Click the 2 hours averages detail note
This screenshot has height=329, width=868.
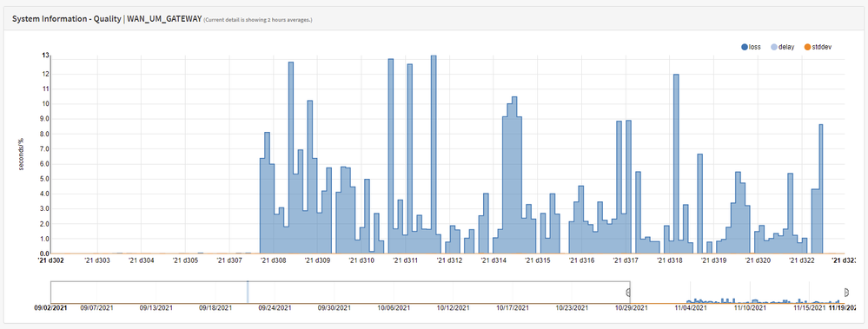coord(259,20)
